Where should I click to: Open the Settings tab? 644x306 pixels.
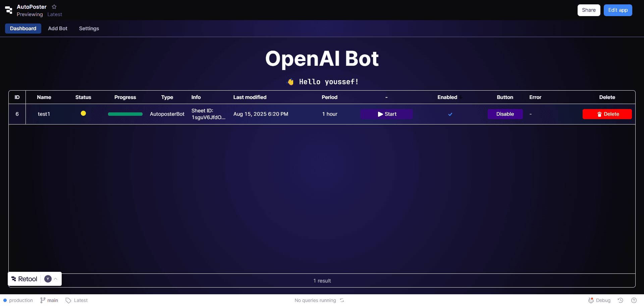click(x=89, y=29)
